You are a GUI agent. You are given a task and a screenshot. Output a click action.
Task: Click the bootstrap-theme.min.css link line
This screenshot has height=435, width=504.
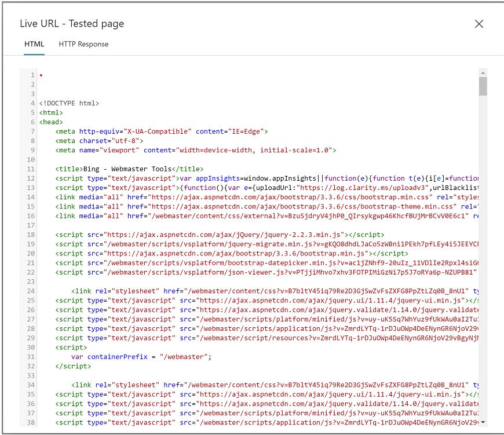[x=267, y=206]
